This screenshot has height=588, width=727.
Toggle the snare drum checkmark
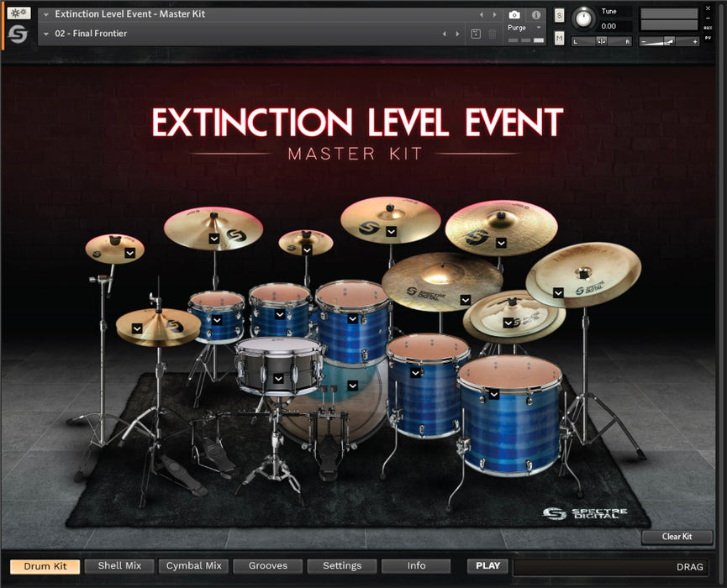coord(277,378)
